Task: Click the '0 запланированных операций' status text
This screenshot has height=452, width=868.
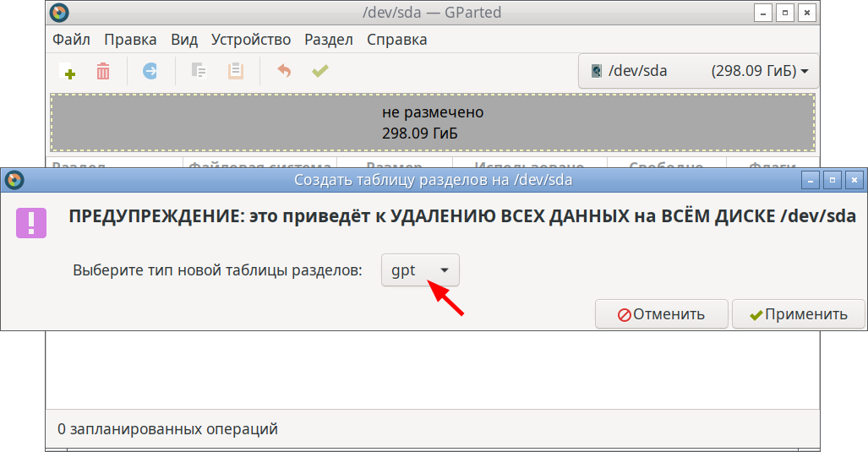Action: coord(167,428)
